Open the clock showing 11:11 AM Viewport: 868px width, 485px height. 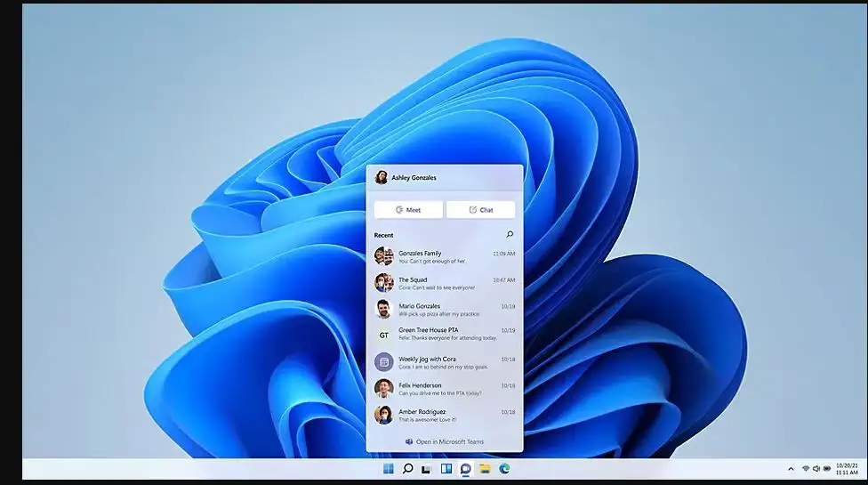pyautogui.click(x=847, y=469)
